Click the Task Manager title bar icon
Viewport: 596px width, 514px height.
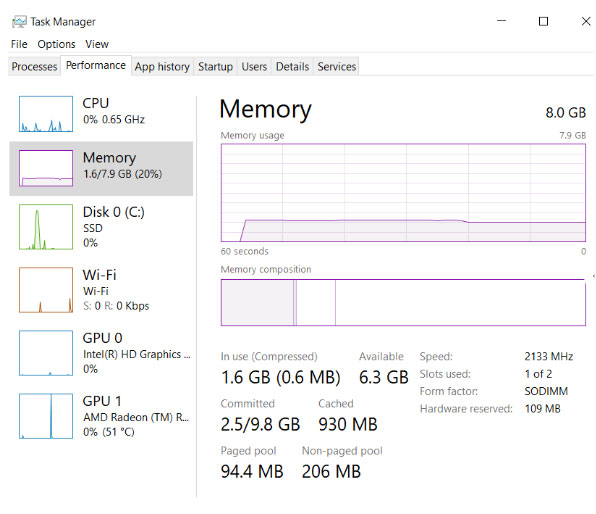point(19,22)
